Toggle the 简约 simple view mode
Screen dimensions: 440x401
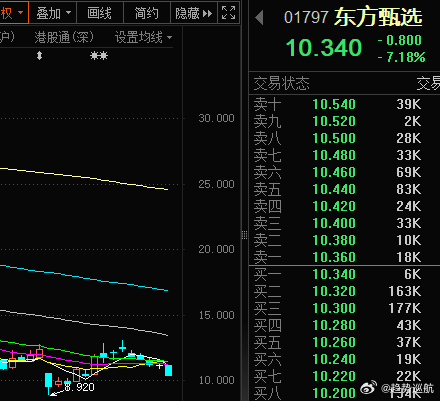tap(147, 13)
